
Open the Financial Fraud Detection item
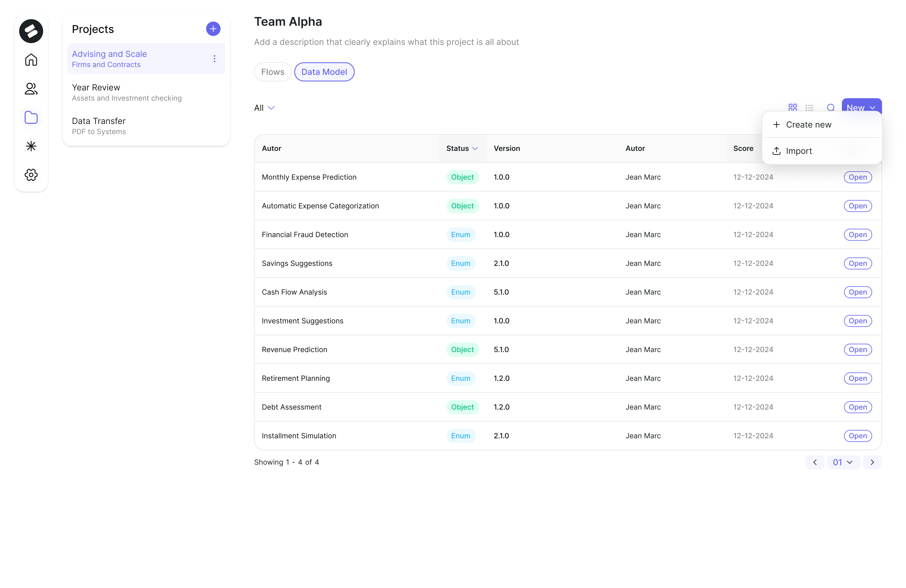(x=858, y=235)
